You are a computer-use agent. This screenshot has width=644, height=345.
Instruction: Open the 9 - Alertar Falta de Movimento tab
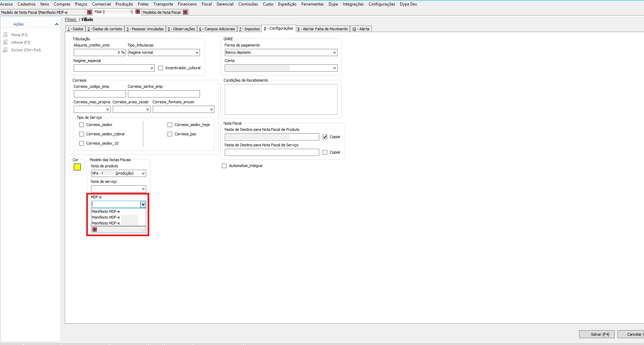tap(323, 29)
